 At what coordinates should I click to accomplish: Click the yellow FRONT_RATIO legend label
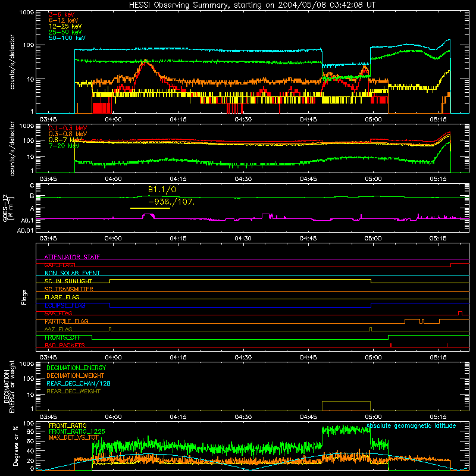click(x=68, y=426)
